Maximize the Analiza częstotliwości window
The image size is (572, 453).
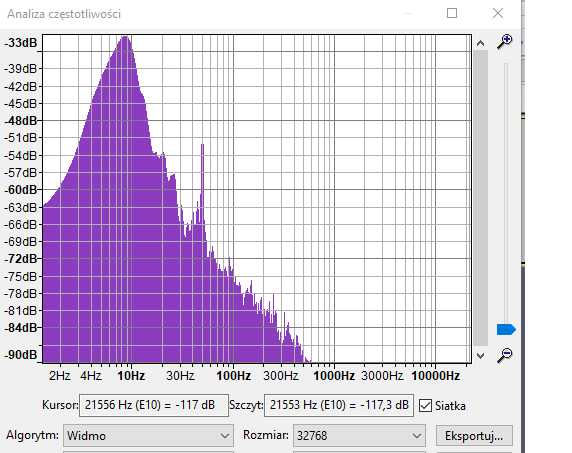[x=452, y=13]
